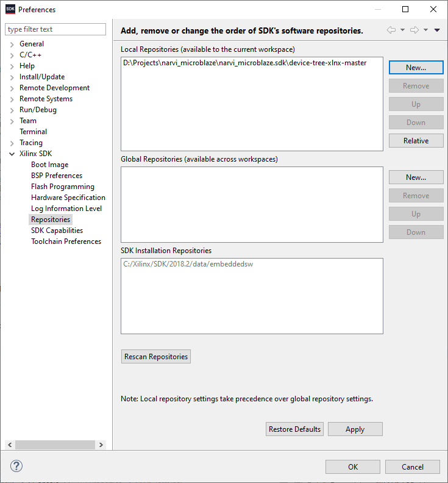Expand the C/C++ tree node
The image size is (448, 483).
[12, 55]
